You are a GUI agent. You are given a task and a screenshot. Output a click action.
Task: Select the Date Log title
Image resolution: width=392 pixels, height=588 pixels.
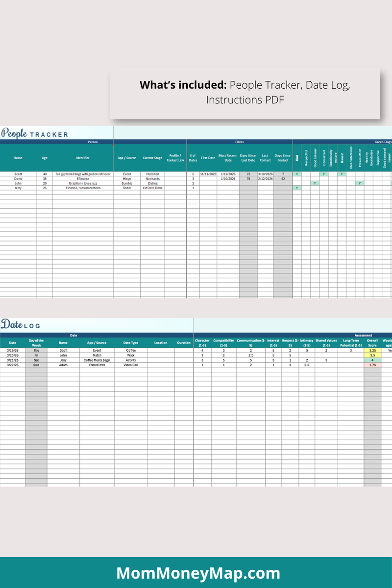(21, 324)
